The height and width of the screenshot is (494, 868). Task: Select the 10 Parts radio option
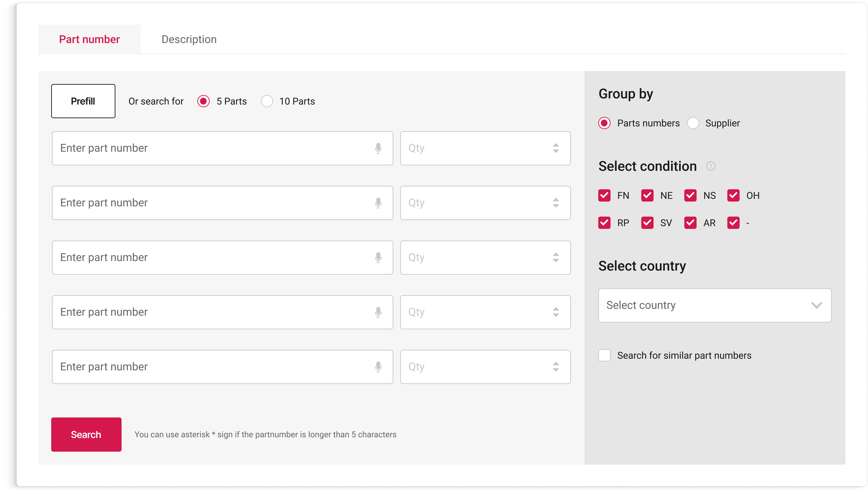coord(267,101)
